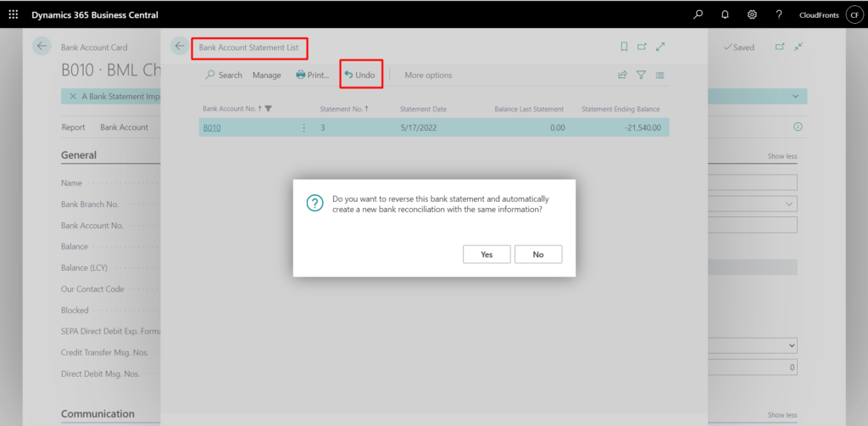Select the -21,540.00 ending balance cell
Screen dimensions: 868x426
642,128
